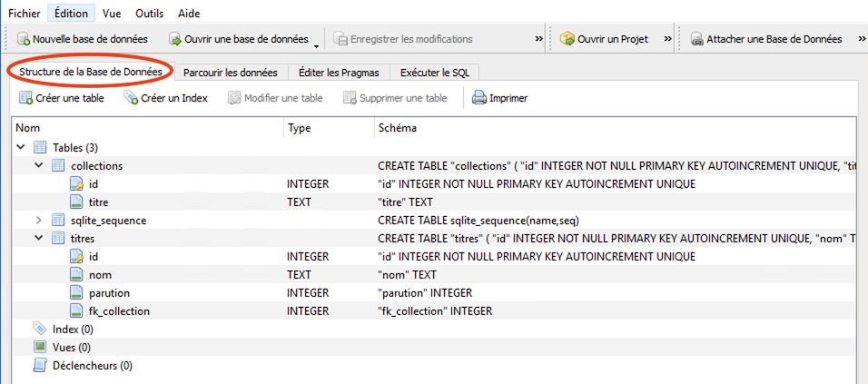This screenshot has height=384, width=868.
Task: Click the Imprimer printer icon
Action: 479,98
